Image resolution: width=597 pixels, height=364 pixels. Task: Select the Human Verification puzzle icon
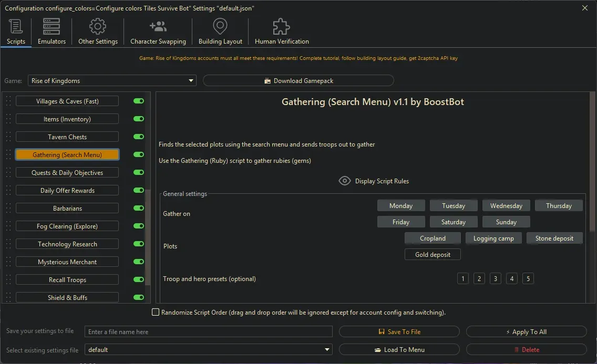pos(281,26)
